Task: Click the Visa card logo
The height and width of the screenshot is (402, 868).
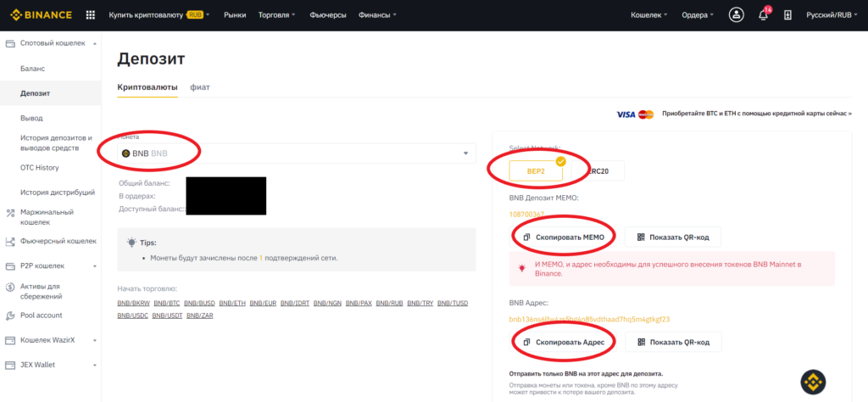Action: [626, 114]
